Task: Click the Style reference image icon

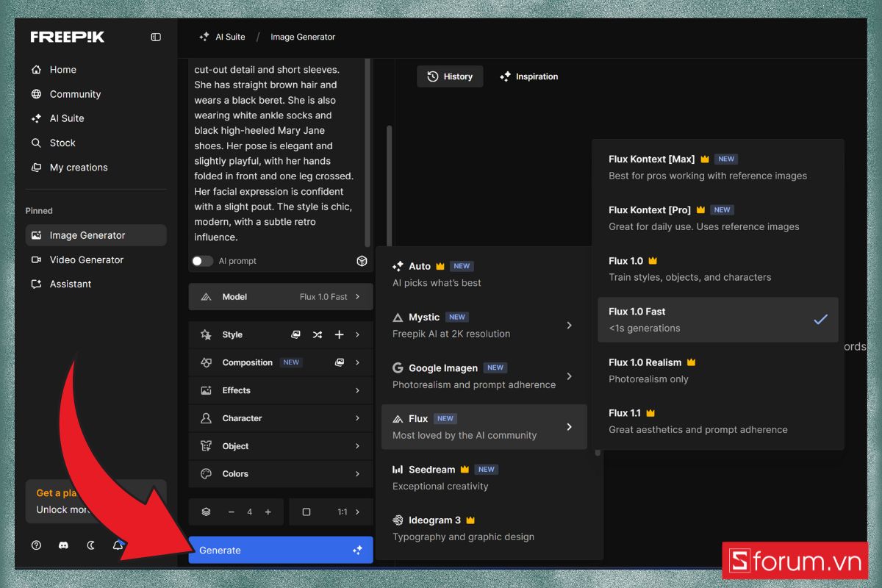Action: 295,334
